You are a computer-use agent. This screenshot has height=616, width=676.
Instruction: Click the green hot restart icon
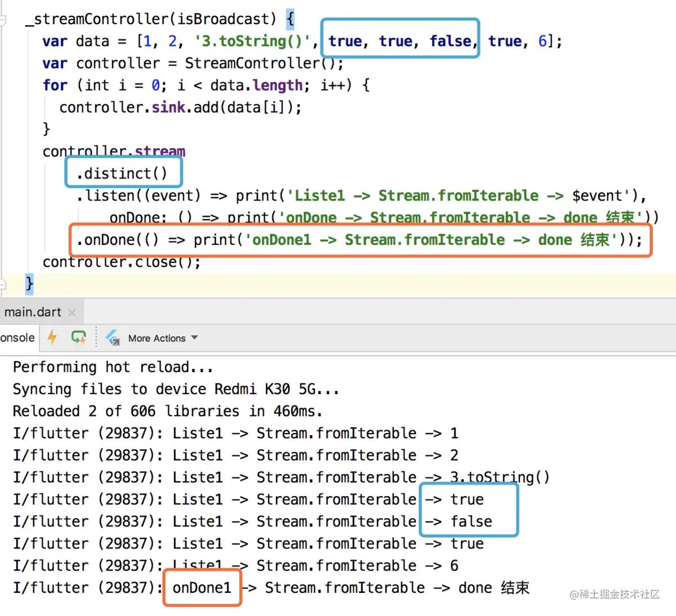78,337
